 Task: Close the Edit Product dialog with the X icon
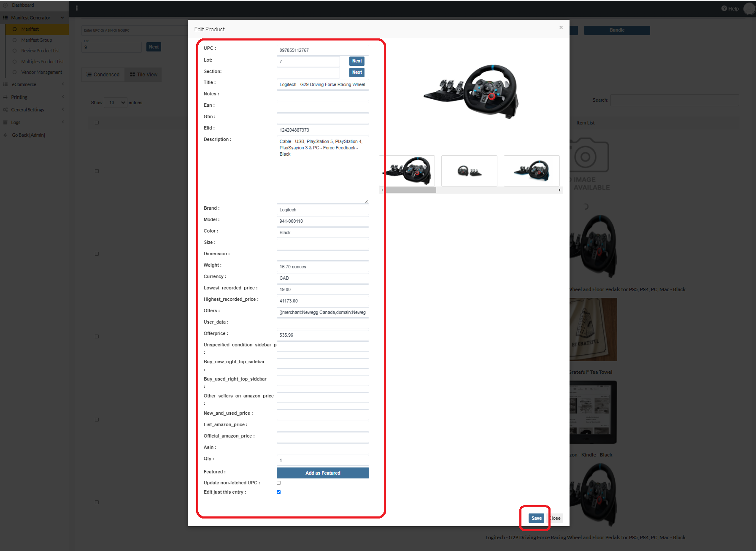point(561,27)
